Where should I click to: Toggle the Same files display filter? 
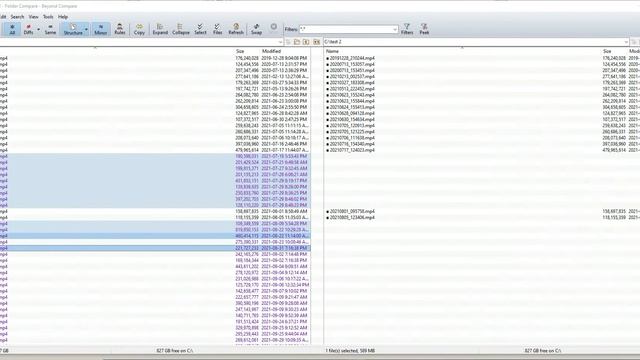(50, 29)
